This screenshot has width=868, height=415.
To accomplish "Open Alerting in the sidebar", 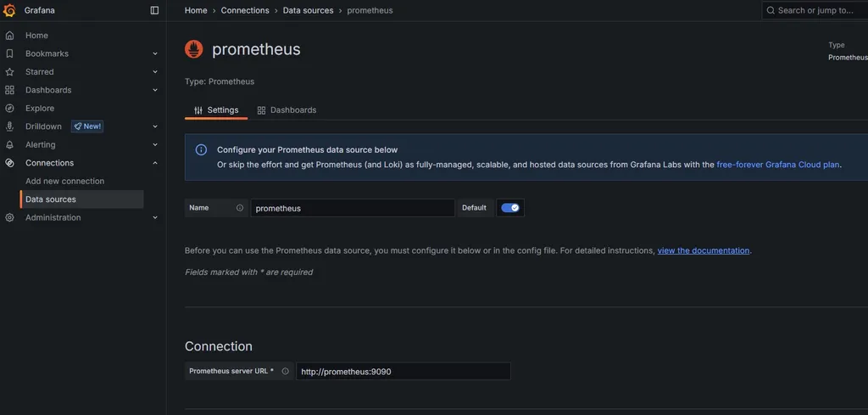I will tap(41, 144).
